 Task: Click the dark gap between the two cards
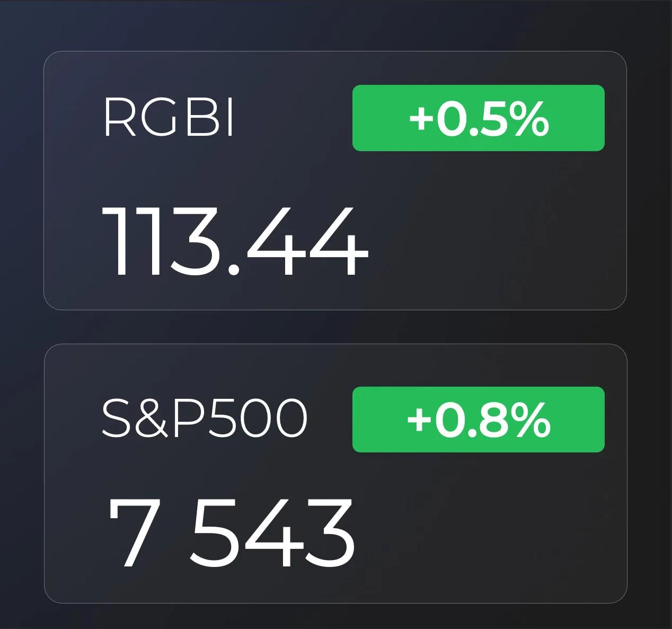[335, 327]
